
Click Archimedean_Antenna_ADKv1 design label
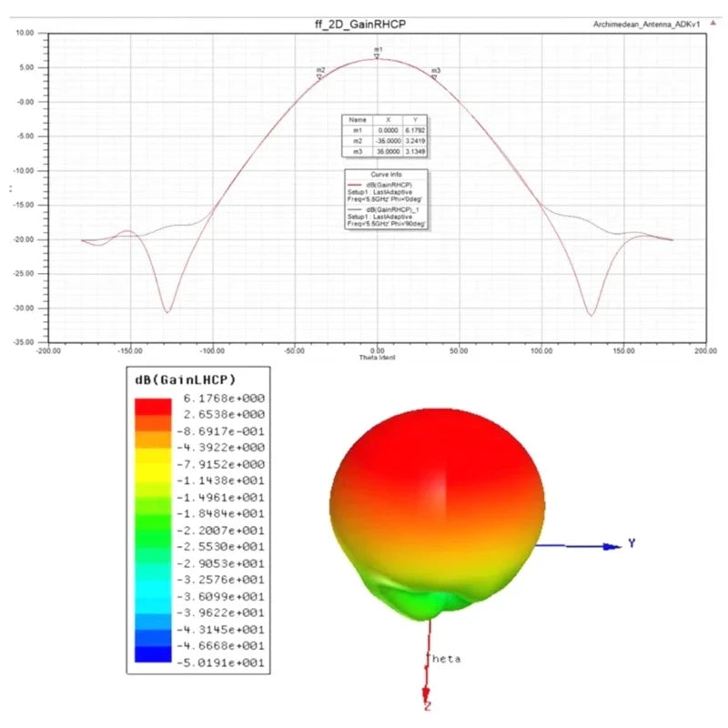click(x=646, y=25)
